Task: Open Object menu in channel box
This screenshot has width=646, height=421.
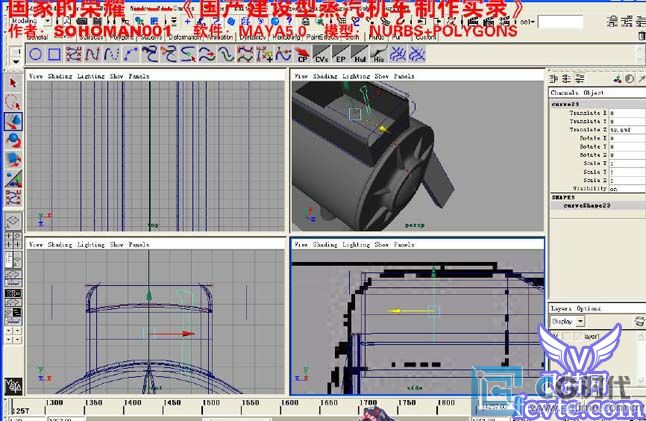Action: point(593,93)
